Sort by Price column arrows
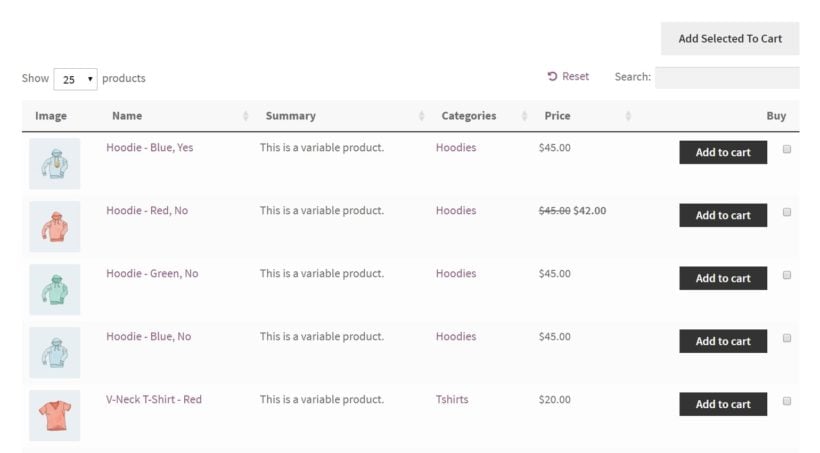The image size is (820, 453). point(628,116)
